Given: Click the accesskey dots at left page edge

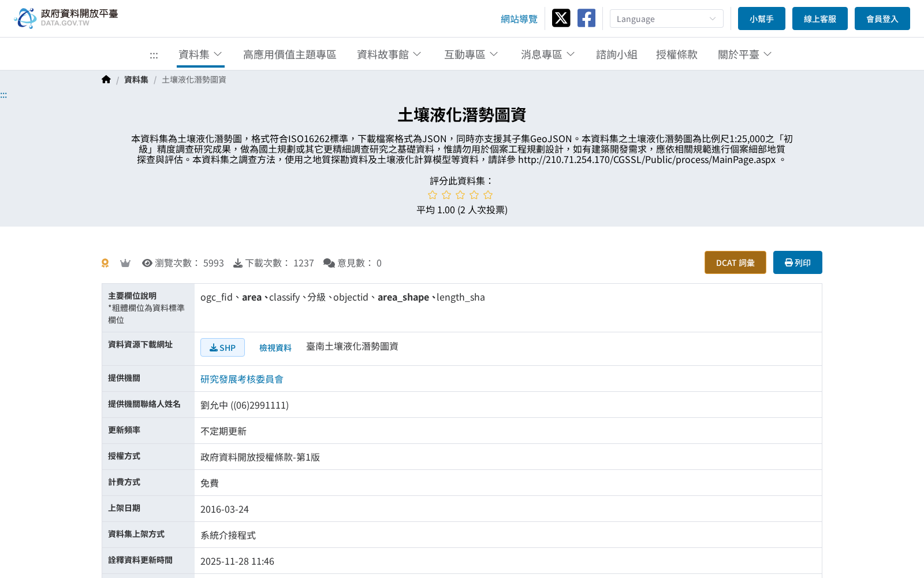Looking at the screenshot, I should [x=3, y=95].
